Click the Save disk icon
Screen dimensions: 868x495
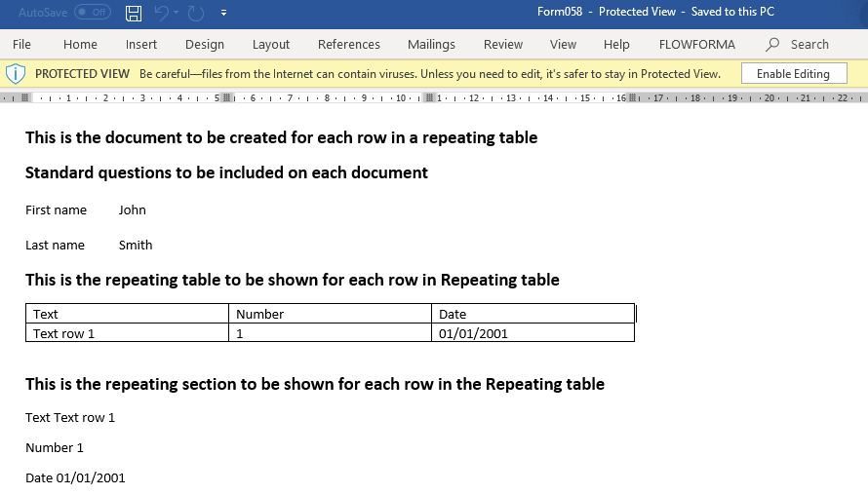click(x=134, y=13)
